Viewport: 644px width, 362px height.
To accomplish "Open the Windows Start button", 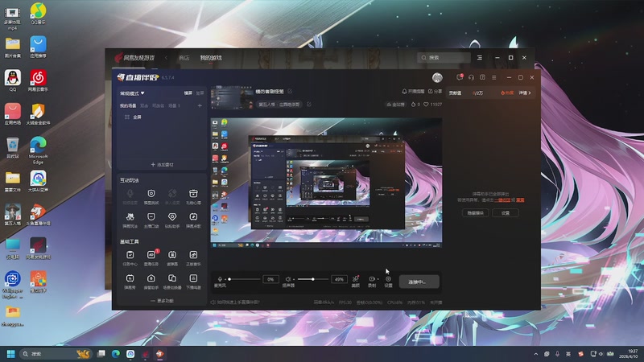I will [11, 354].
